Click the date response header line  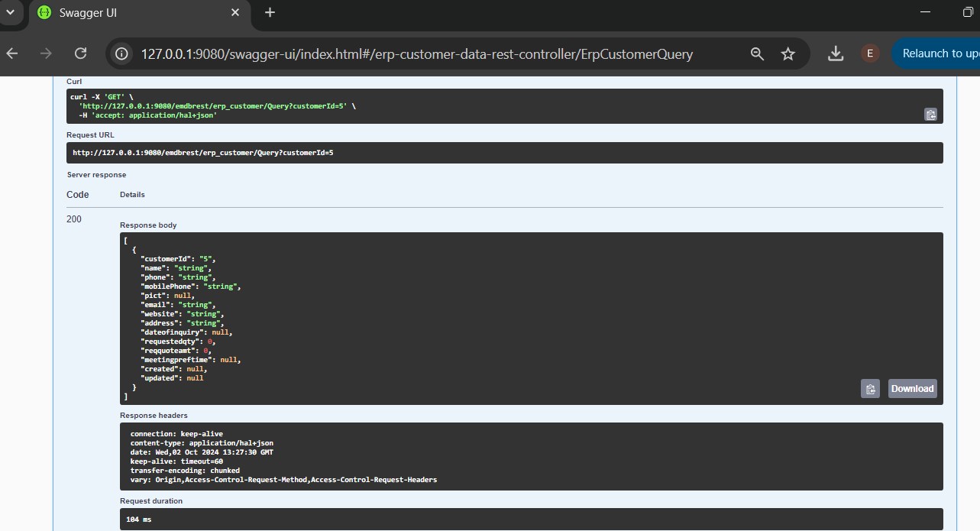202,452
